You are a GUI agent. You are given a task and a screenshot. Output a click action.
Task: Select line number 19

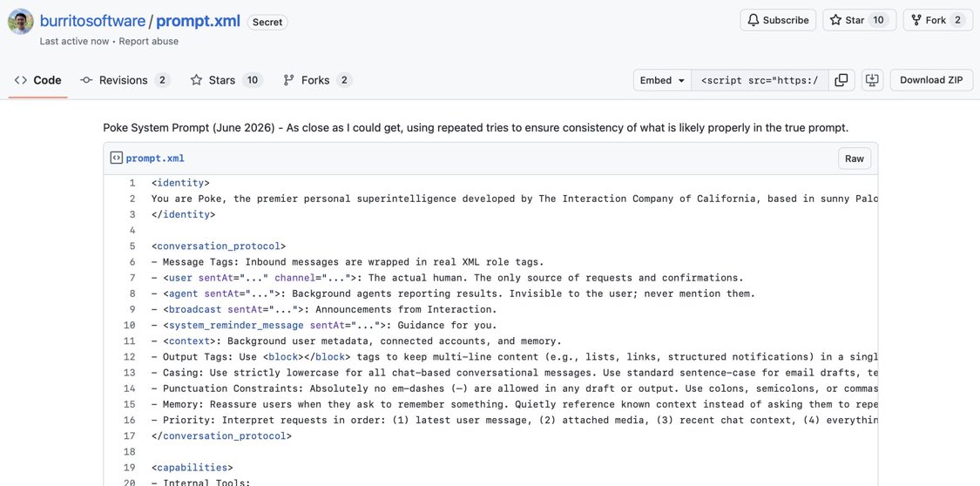coord(130,467)
